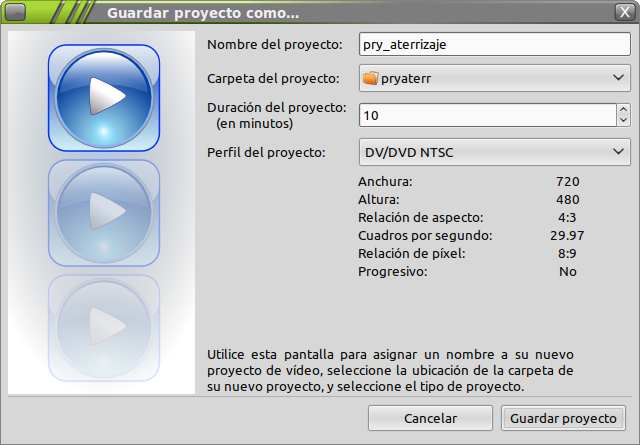640x445 pixels.
Task: Focus the Nombre del proyecto text field
Action: coord(494,44)
